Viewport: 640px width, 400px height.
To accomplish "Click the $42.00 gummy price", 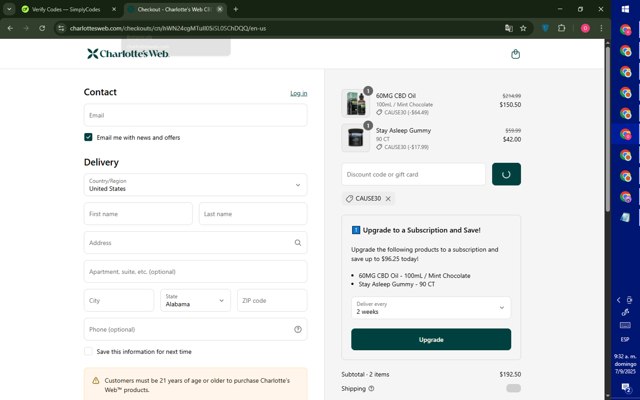I will coord(512,139).
